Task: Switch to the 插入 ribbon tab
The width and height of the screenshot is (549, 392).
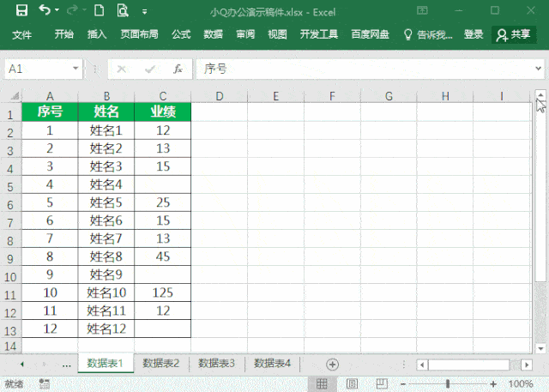Action: pos(97,34)
